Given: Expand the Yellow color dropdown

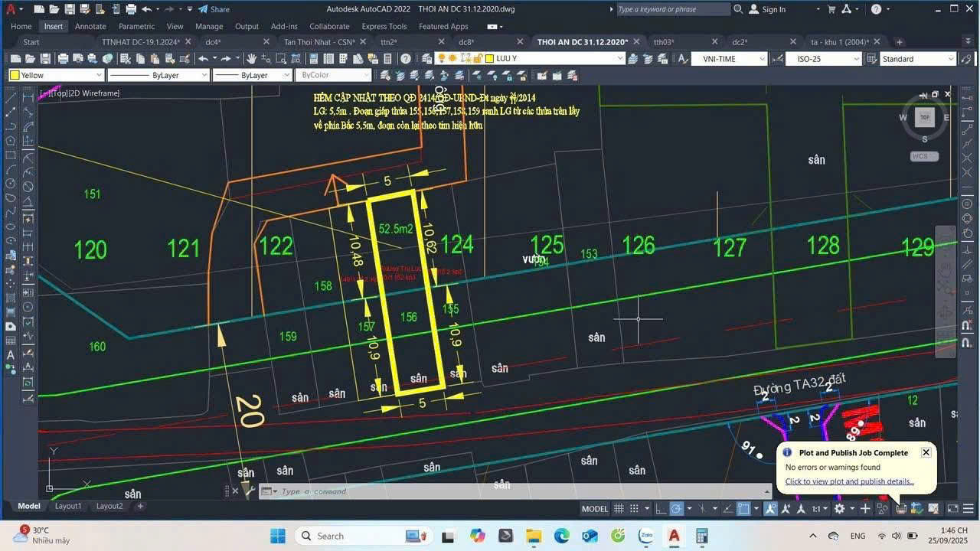Looking at the screenshot, I should pos(99,75).
